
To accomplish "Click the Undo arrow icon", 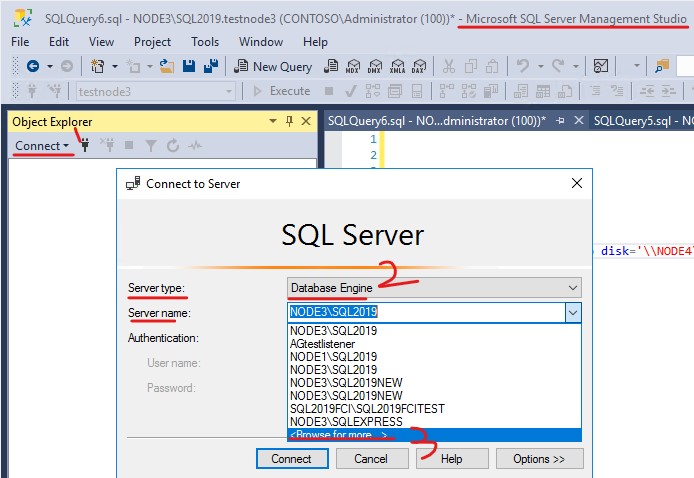I will (x=523, y=66).
